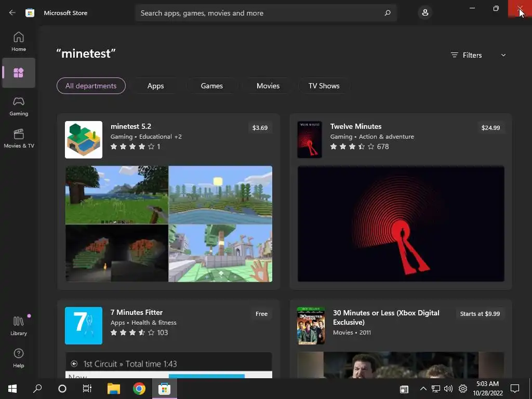Screen dimensions: 532x399
Task: Open the Library in the sidebar
Action: [19, 326]
